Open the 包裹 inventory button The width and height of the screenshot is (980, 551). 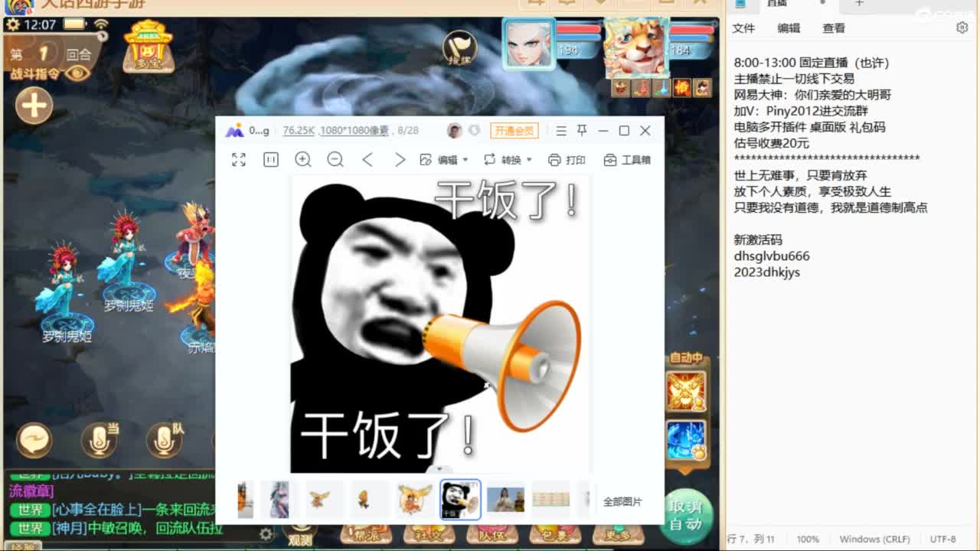pyautogui.click(x=554, y=536)
